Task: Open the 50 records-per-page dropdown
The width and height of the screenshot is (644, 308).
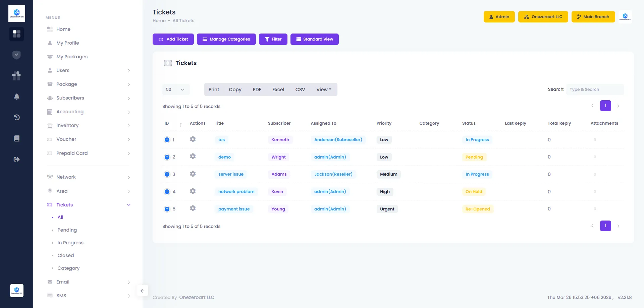Action: (175, 89)
